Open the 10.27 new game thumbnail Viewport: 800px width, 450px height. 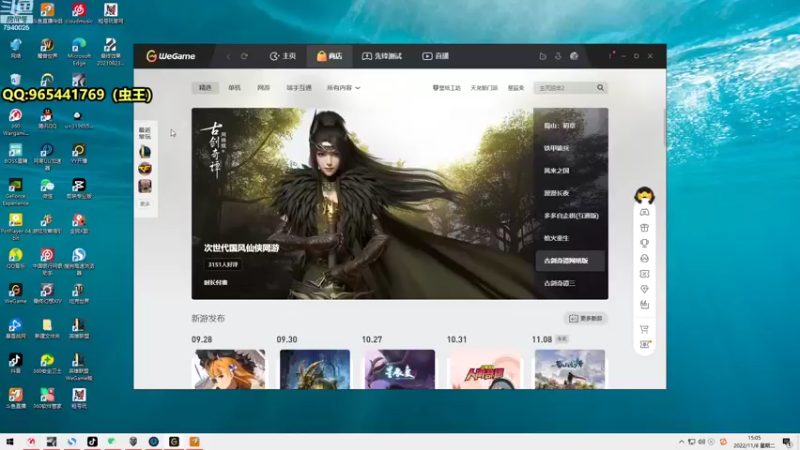[400, 369]
